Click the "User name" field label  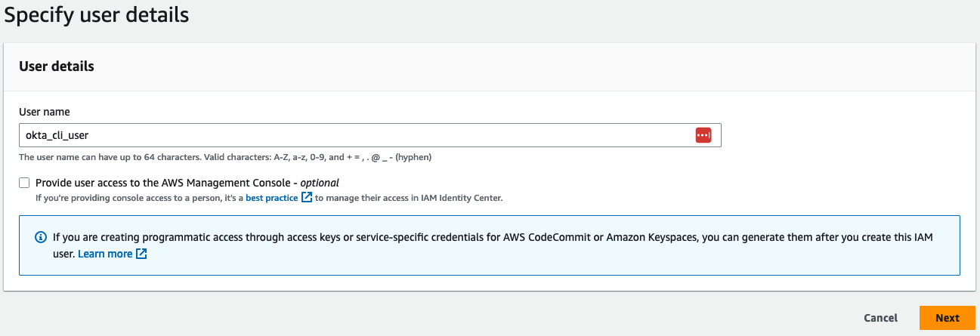[45, 112]
